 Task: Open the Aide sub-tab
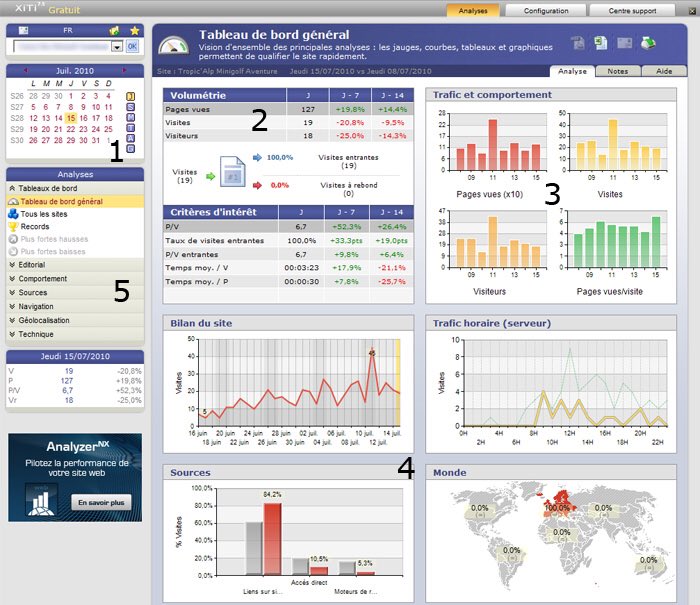coord(664,71)
